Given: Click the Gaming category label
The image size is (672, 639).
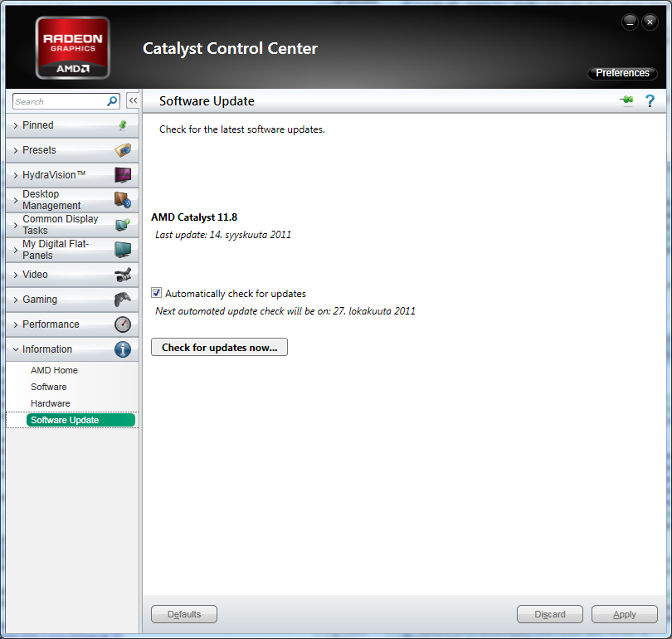Looking at the screenshot, I should (x=40, y=299).
